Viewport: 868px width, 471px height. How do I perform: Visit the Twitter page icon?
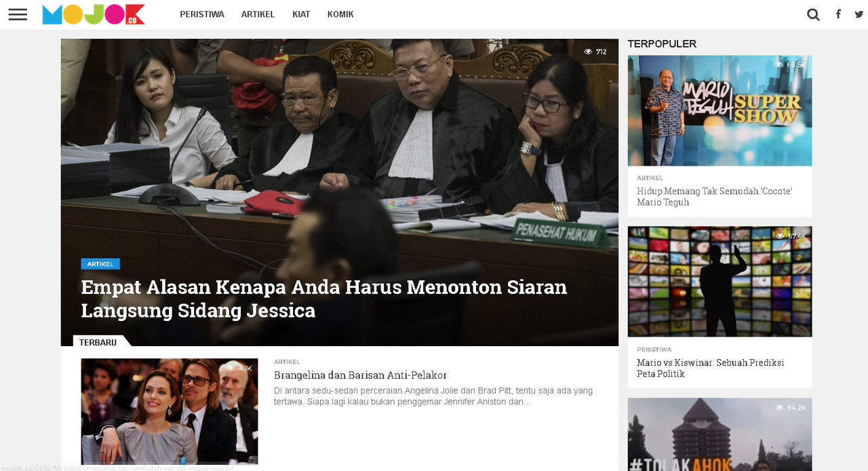[859, 14]
